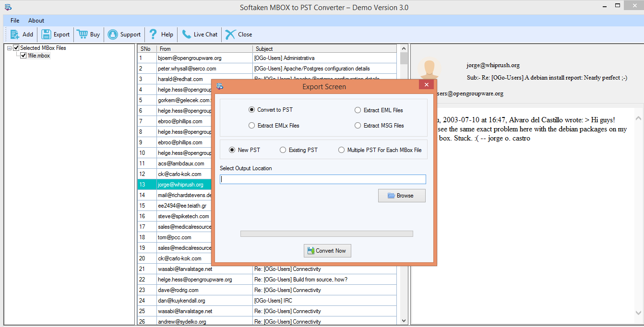Click the Close X toolbar icon

click(x=230, y=35)
